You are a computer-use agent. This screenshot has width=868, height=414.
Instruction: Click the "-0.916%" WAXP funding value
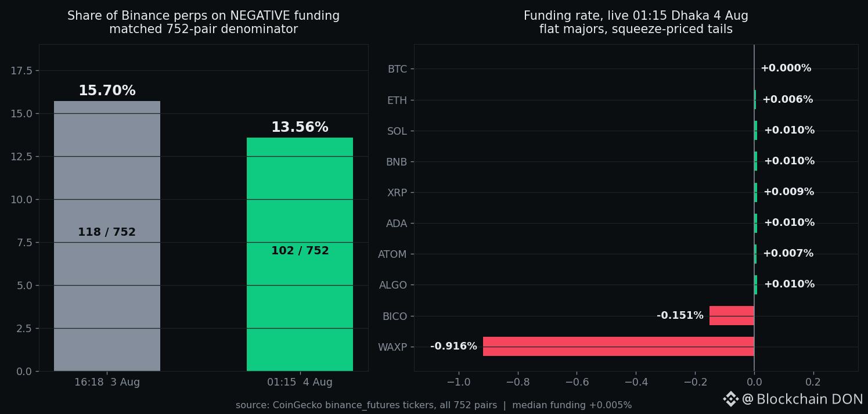(453, 347)
